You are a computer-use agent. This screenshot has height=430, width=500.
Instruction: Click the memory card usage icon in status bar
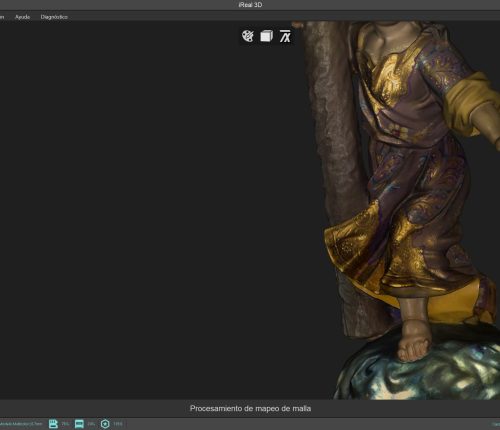pos(53,424)
